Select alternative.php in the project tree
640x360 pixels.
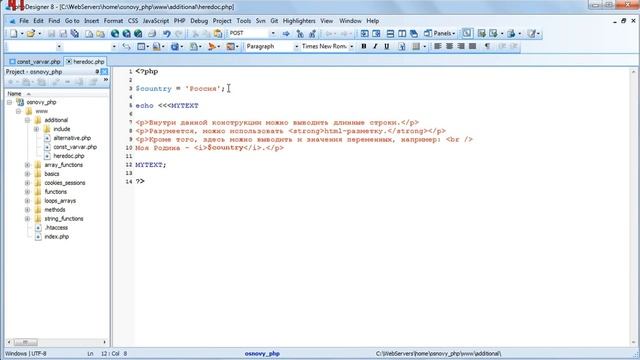72,138
